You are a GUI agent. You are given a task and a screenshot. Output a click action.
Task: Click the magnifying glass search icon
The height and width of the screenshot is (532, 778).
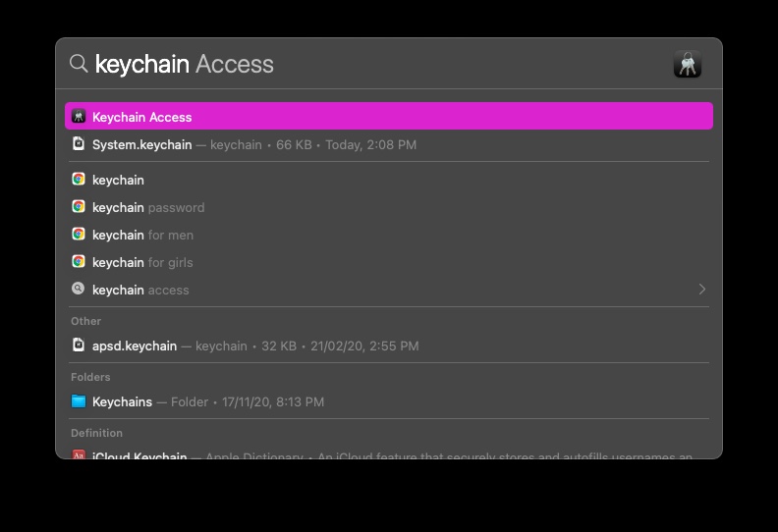click(79, 64)
